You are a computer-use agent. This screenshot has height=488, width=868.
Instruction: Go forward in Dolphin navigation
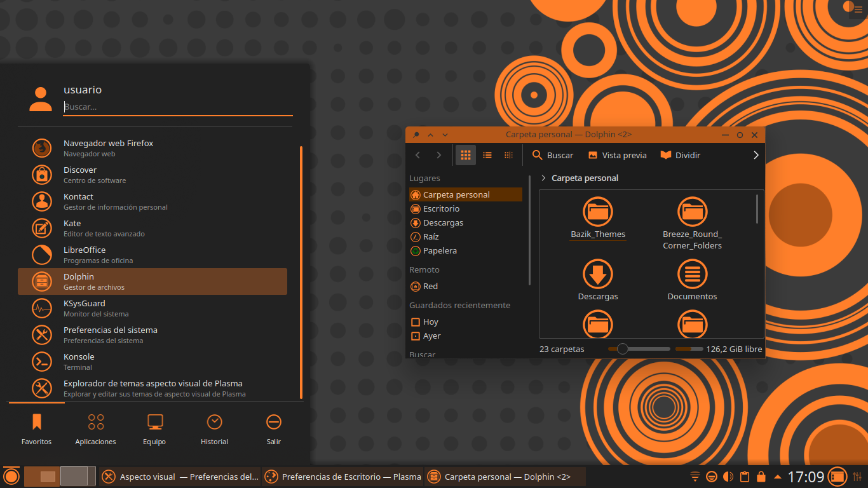(x=438, y=155)
